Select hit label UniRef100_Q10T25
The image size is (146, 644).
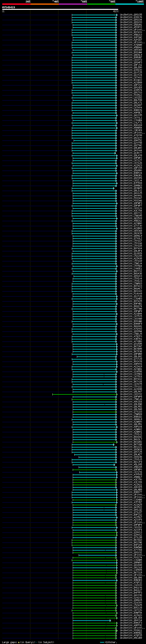pos(131,72)
